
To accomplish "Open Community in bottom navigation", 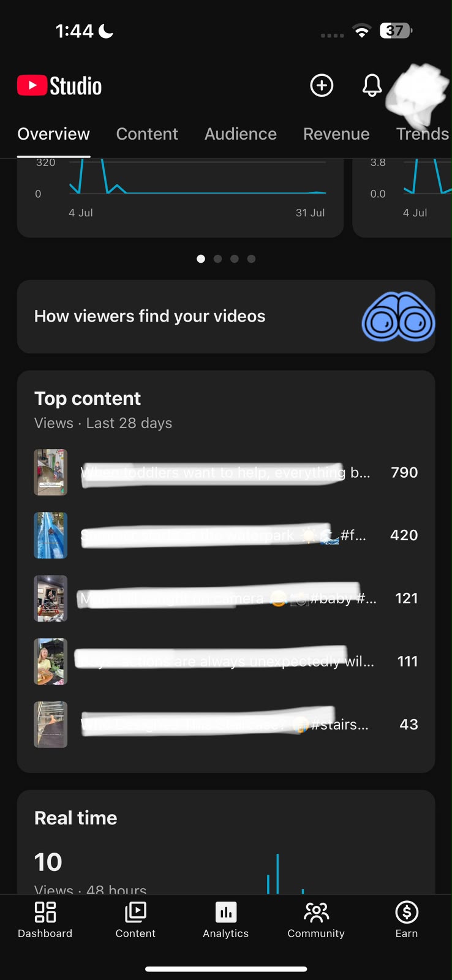I will (316, 920).
